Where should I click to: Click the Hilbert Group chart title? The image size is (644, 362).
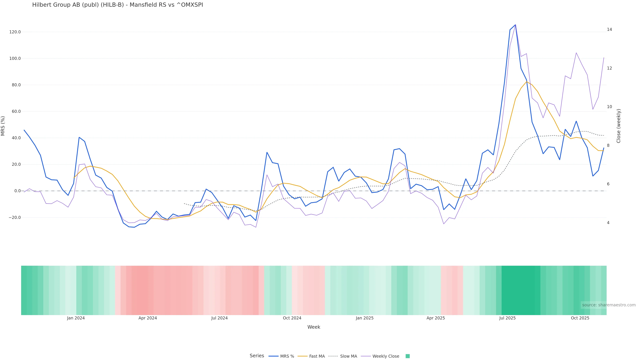[x=118, y=5]
